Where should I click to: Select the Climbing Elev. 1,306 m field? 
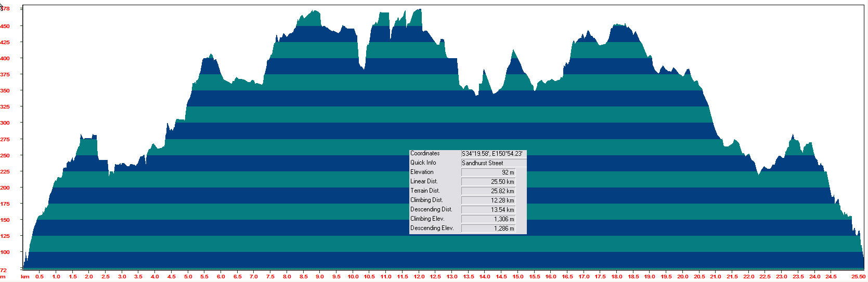pos(493,219)
